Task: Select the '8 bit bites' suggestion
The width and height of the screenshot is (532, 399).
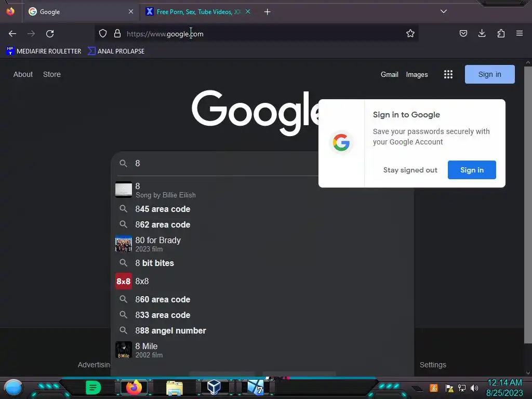Action: (x=262, y=263)
